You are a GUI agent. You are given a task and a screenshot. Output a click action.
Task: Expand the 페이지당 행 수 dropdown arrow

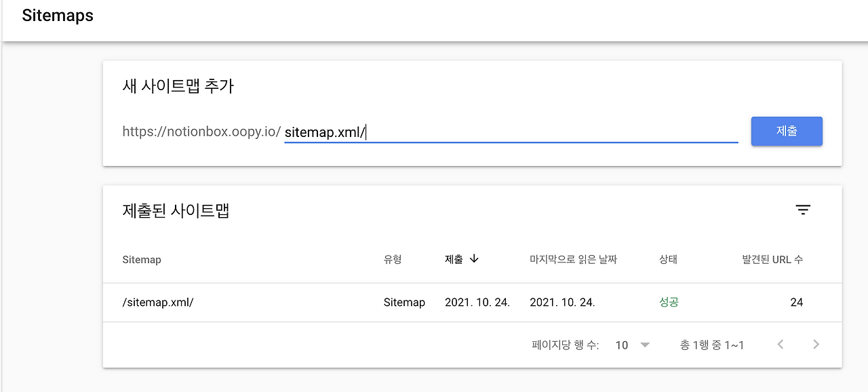tap(645, 345)
